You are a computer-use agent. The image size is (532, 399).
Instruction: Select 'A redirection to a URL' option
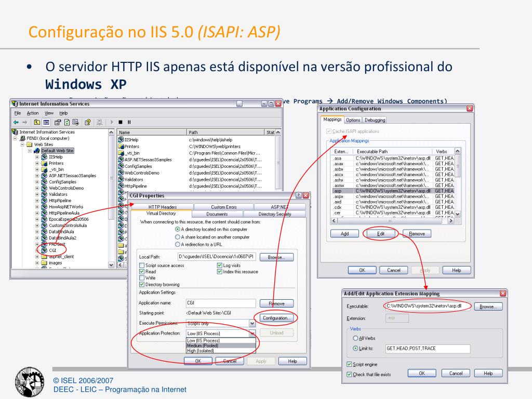tap(178, 244)
